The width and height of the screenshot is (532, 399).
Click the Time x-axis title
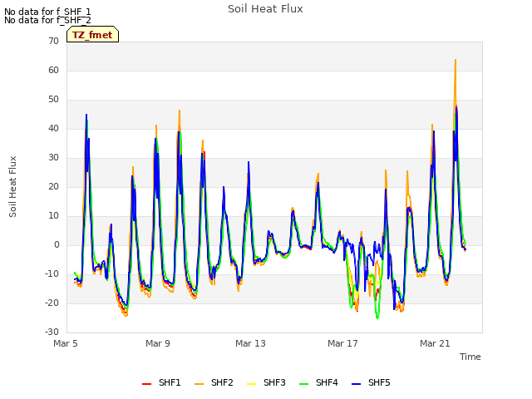click(470, 357)
